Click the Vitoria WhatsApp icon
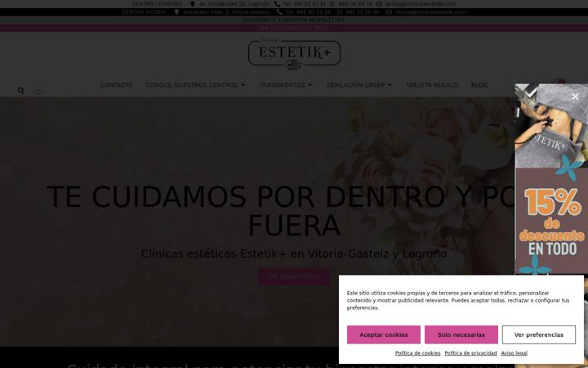Image resolution: width=588 pixels, height=368 pixels. [340, 12]
